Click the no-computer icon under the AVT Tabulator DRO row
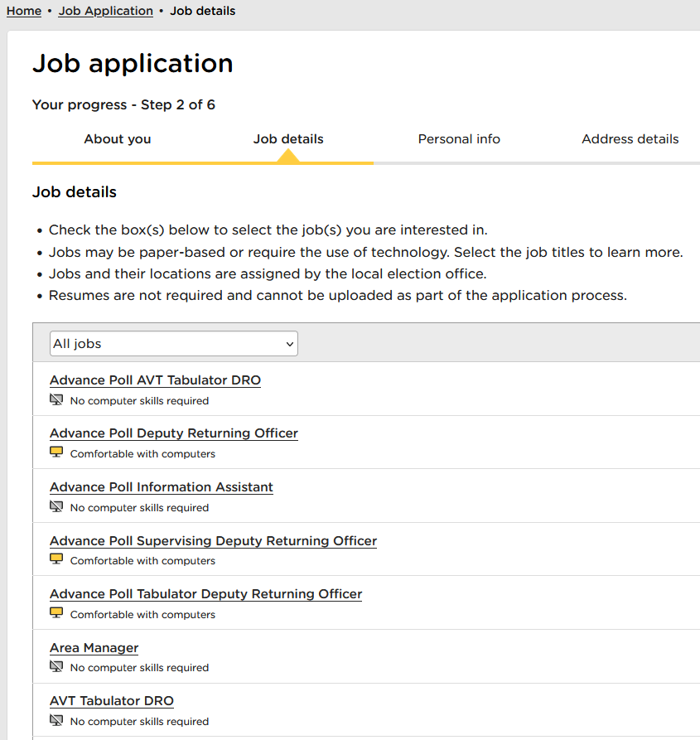Image resolution: width=700 pixels, height=740 pixels. (56, 720)
